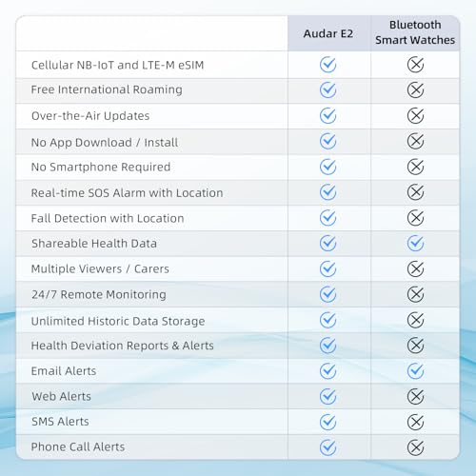Viewport: 476px width, 476px height.
Task: Select the Bluetooth Smart Watches column header
Action: [x=415, y=32]
